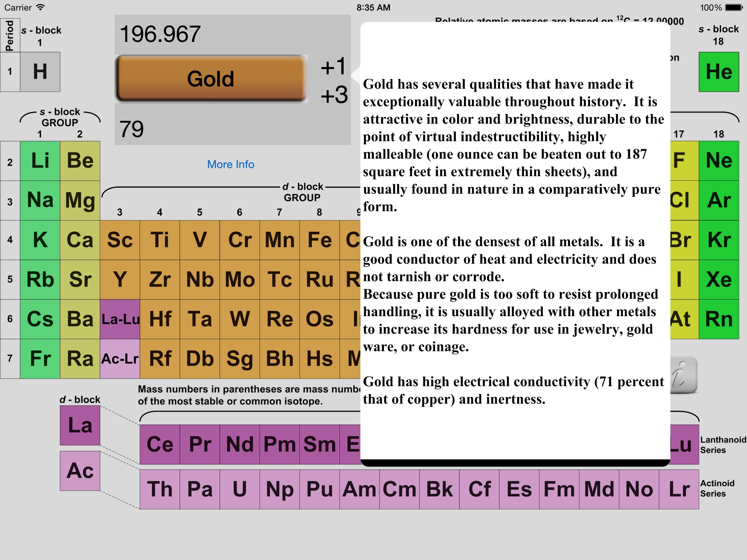This screenshot has width=747, height=560.
Task: Choose the Ca calcium tile
Action: (x=80, y=240)
